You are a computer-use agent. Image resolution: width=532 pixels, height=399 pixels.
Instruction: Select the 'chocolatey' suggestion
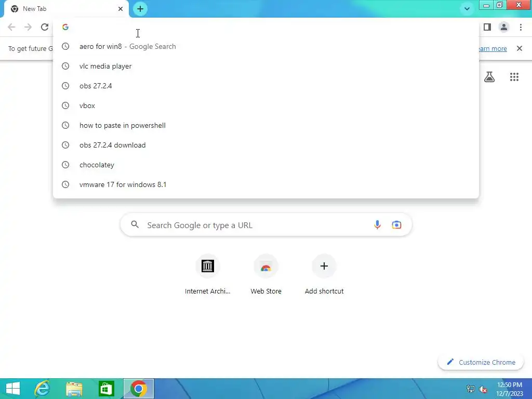266,165
